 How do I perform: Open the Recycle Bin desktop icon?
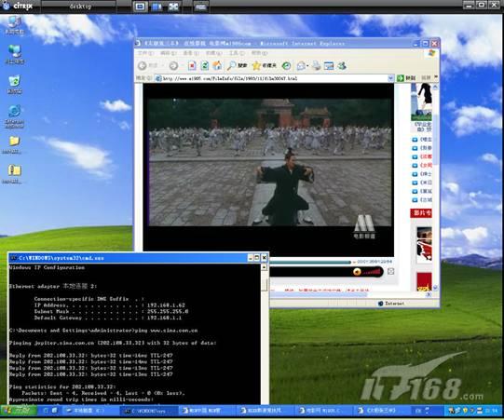(15, 84)
